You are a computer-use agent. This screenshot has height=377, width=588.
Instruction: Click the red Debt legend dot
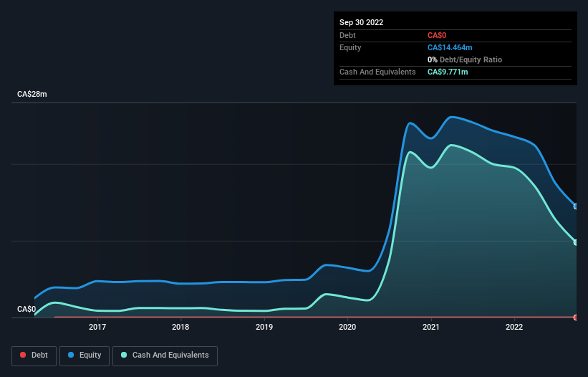pos(23,355)
